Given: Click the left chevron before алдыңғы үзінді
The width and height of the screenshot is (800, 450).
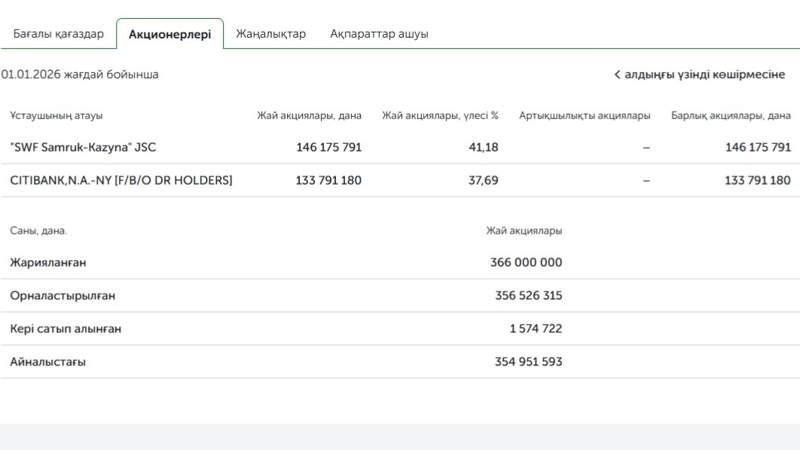Looking at the screenshot, I should 617,75.
